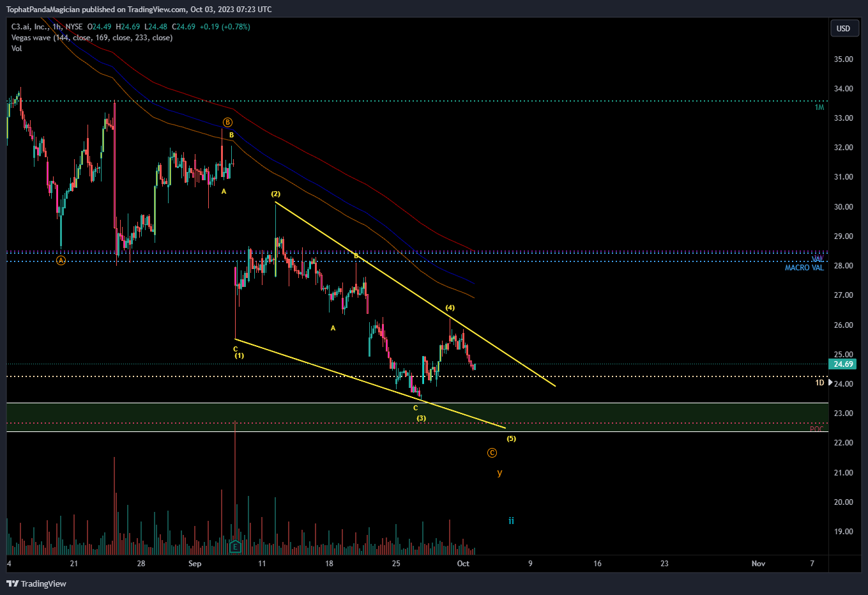Click the MACRO VAL level label
The width and height of the screenshot is (868, 595).
[804, 268]
